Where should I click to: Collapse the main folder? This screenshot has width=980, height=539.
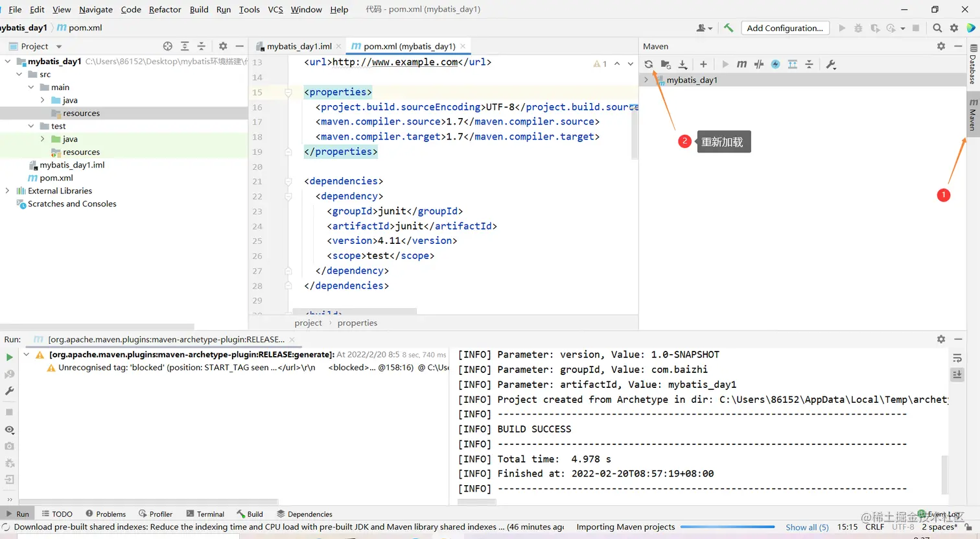click(31, 87)
